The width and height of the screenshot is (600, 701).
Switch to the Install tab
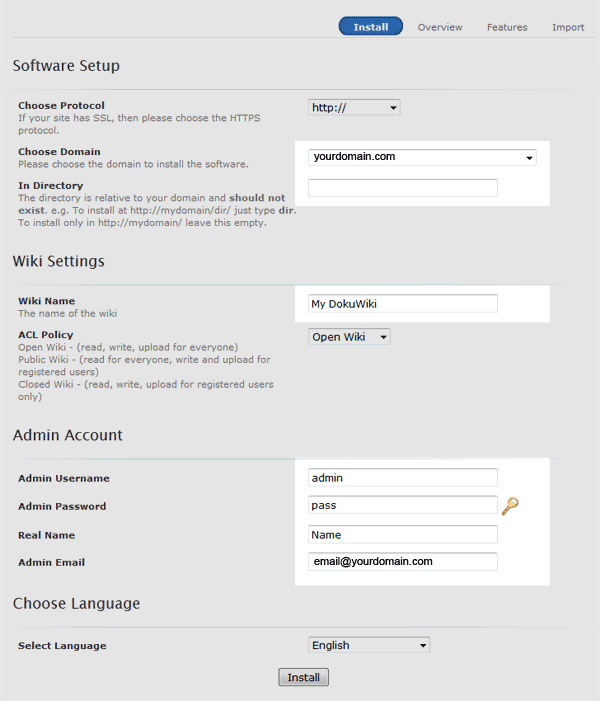point(371,26)
